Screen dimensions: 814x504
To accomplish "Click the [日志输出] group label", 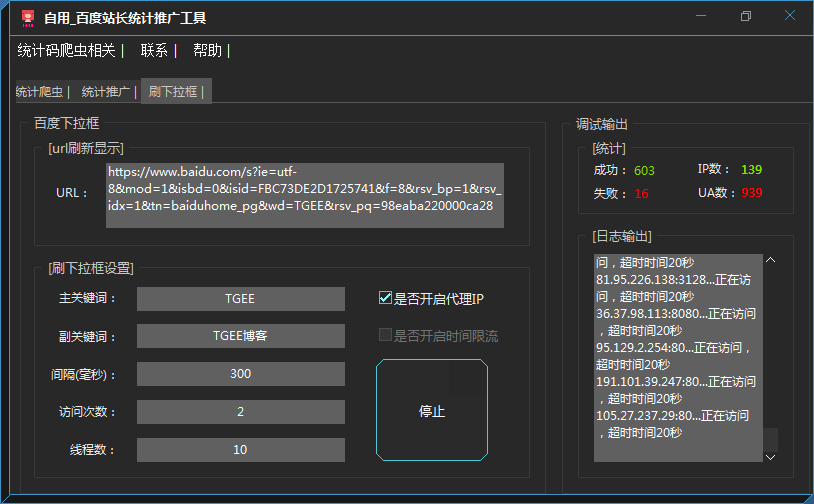I will (621, 236).
